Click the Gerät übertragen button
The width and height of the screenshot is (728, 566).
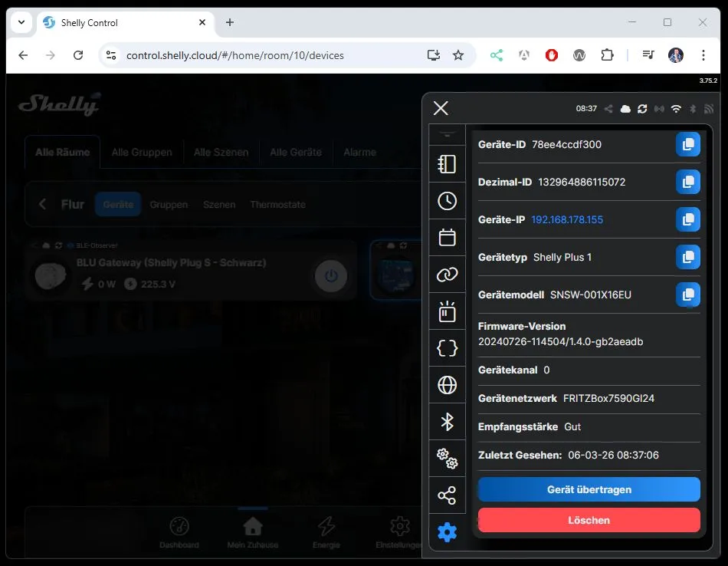589,489
